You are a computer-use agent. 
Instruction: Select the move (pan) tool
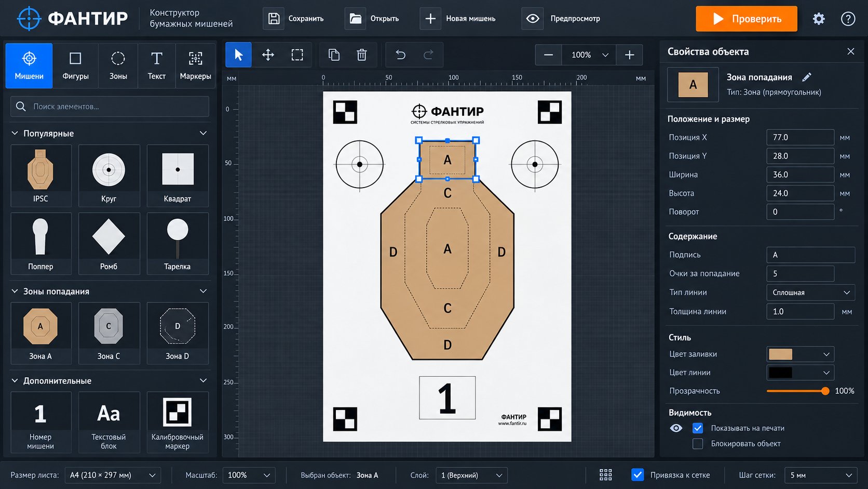pos(268,55)
